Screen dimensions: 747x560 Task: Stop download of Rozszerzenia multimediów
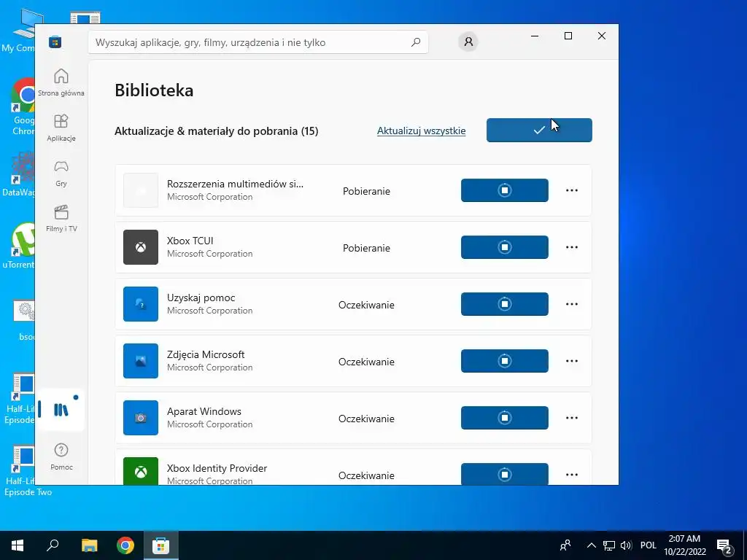pos(505,190)
